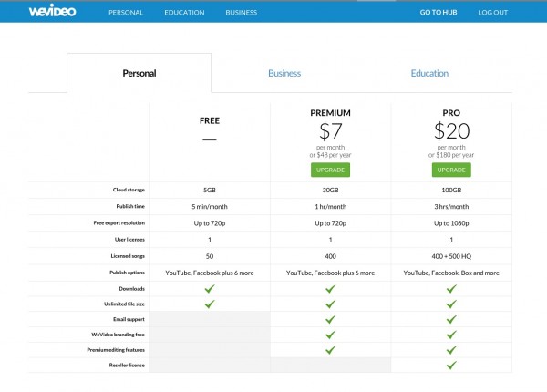
Task: Click Downloads checkmark in Premium column
Action: click(x=330, y=289)
